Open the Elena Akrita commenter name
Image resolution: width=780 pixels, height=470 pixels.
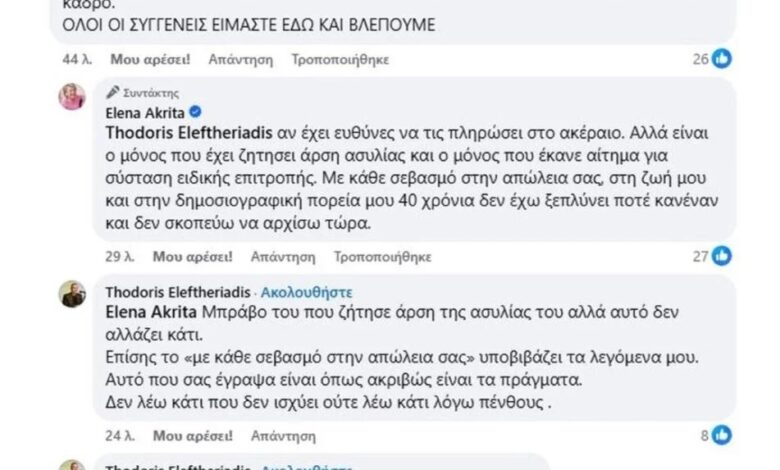[x=145, y=112]
